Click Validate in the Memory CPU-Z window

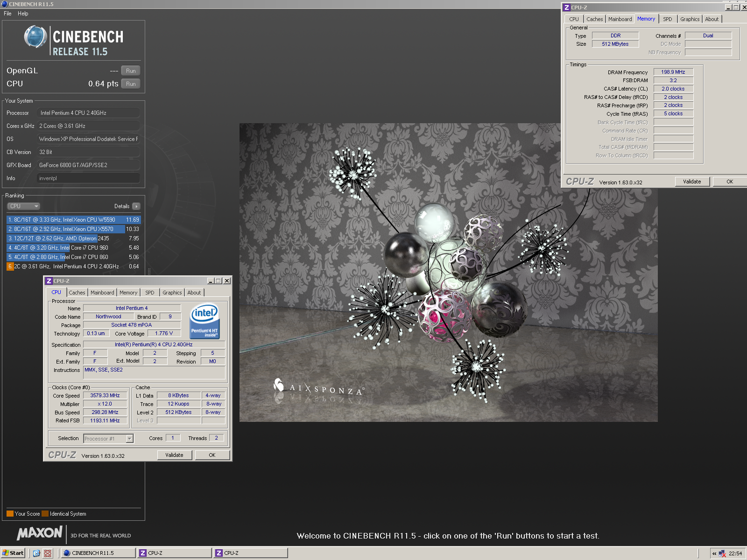click(x=692, y=182)
